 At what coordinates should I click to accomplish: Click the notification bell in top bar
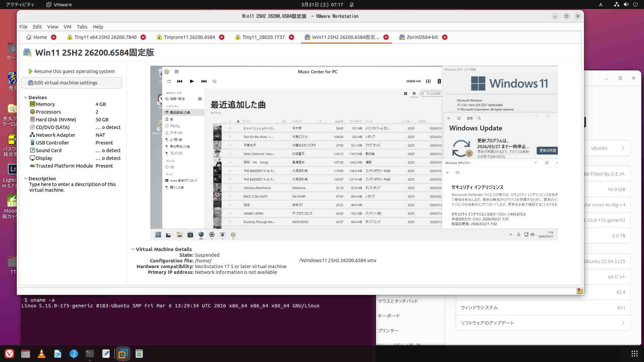pos(352,5)
